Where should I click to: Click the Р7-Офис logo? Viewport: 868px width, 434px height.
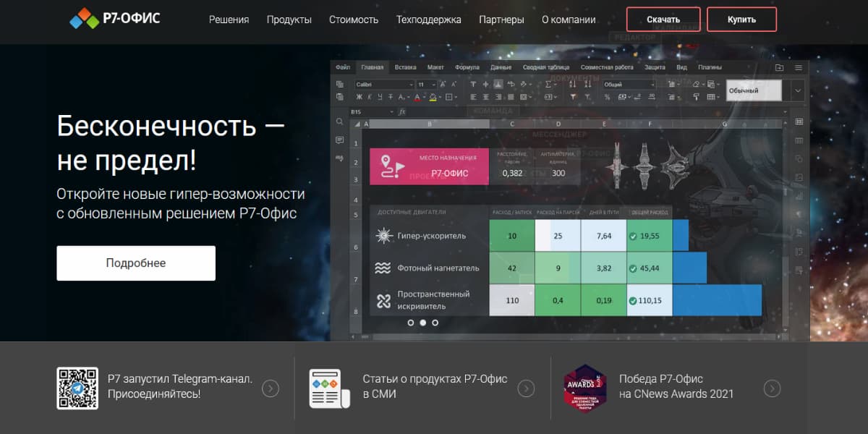115,19
